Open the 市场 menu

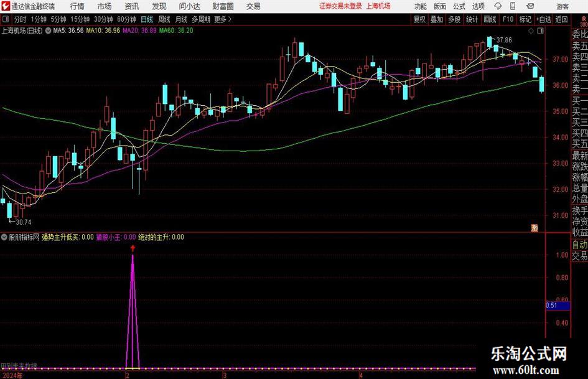(x=105, y=6)
